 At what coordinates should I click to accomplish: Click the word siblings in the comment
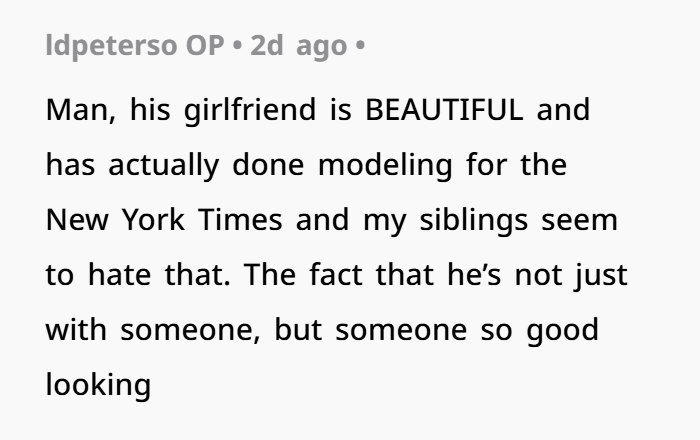tap(474, 221)
